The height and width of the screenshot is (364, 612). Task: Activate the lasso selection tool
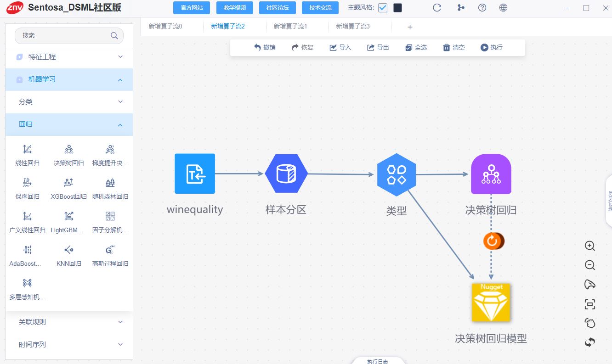click(590, 285)
